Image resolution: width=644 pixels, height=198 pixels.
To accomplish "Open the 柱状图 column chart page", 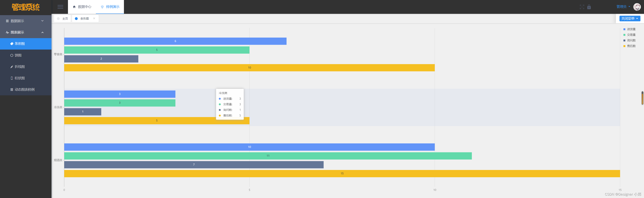I will point(19,78).
